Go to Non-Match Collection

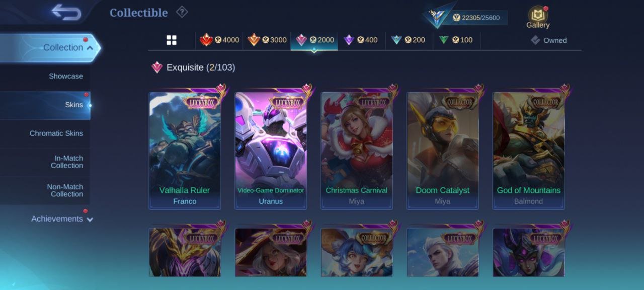[x=65, y=190]
